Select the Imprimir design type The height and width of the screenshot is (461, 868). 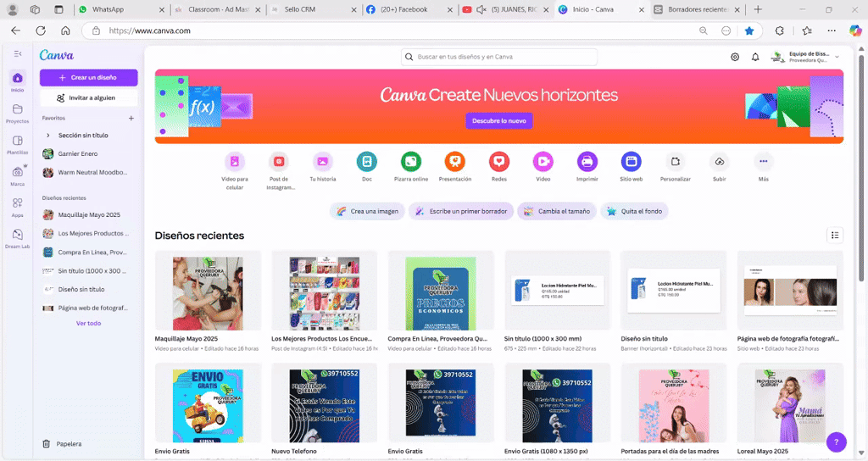587,162
